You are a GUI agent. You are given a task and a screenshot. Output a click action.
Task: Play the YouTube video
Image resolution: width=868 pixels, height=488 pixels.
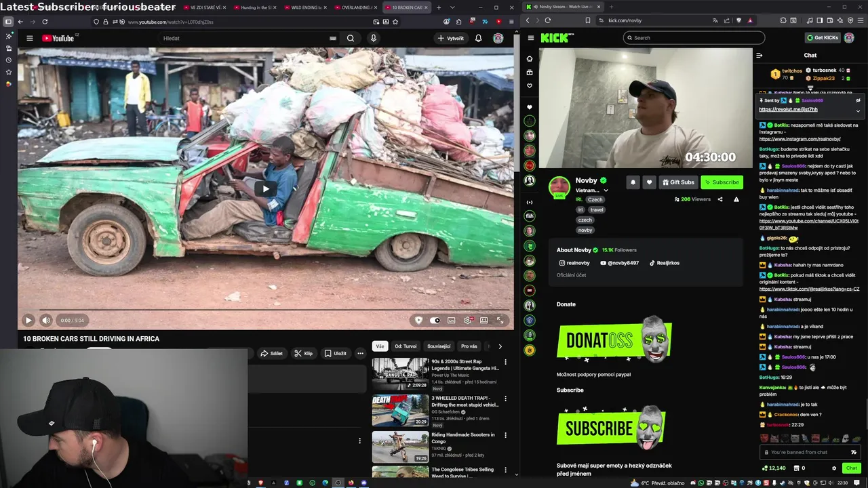[28, 320]
